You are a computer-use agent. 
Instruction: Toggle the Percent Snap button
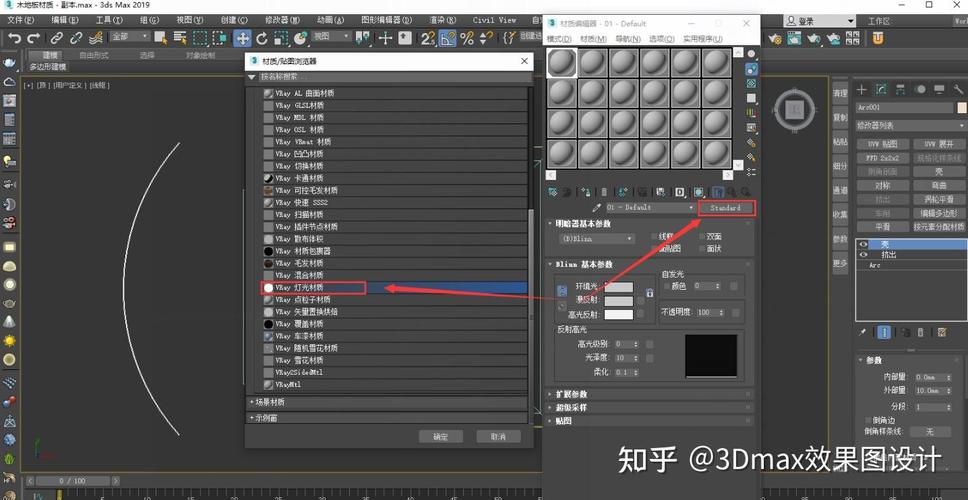click(467, 38)
